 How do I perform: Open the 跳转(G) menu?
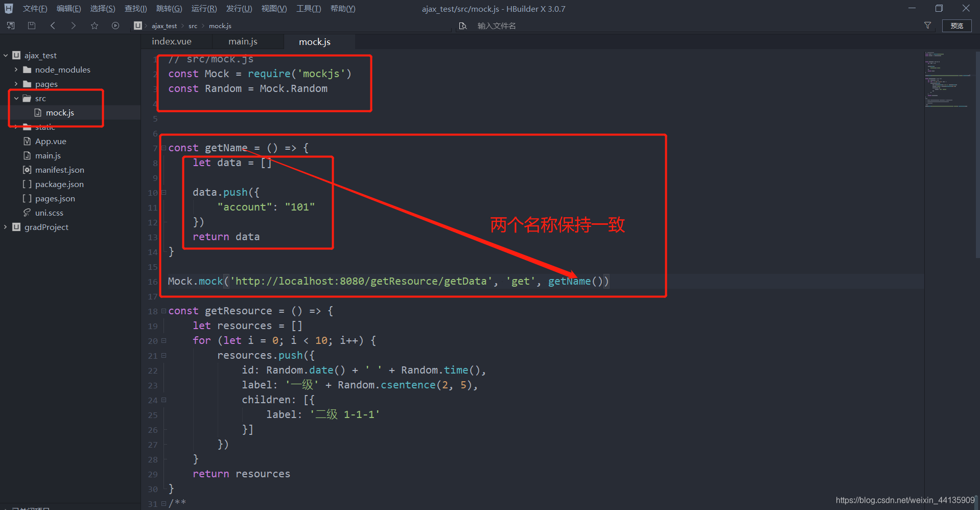click(169, 9)
